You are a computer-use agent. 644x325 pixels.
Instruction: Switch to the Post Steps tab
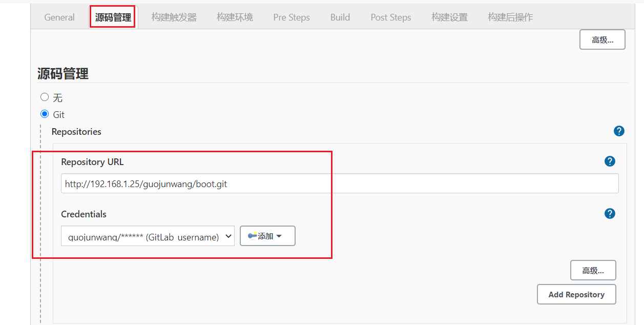tap(391, 17)
